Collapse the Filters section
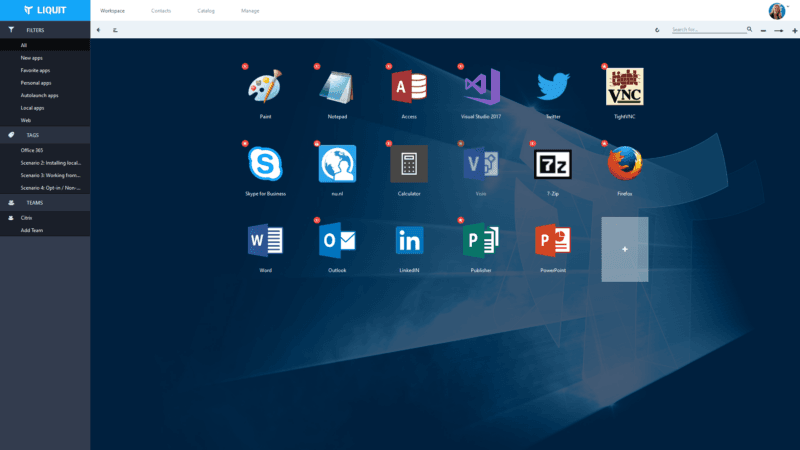This screenshot has height=450, width=800. pos(45,30)
